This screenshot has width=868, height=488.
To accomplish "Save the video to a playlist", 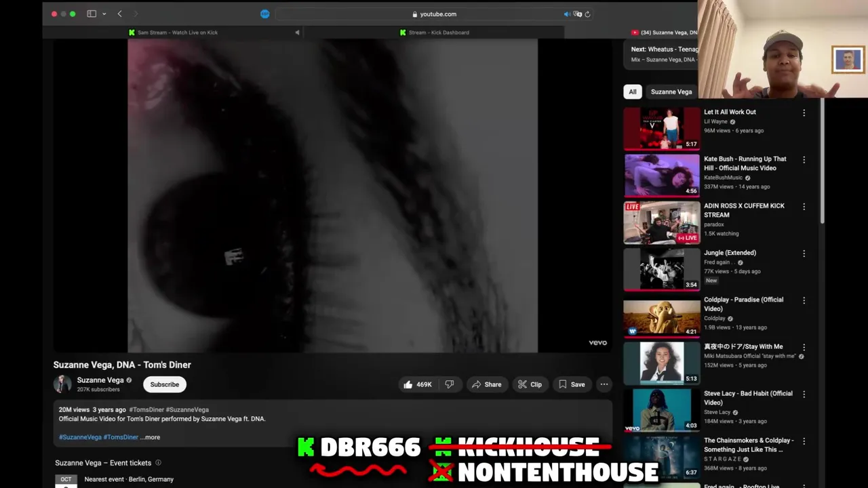I will tap(572, 384).
